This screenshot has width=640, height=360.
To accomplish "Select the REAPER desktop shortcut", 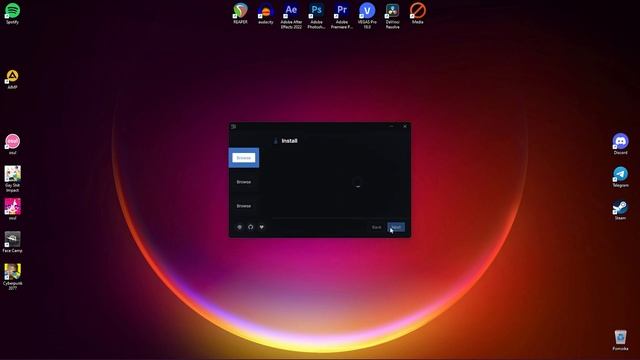I will (240, 13).
